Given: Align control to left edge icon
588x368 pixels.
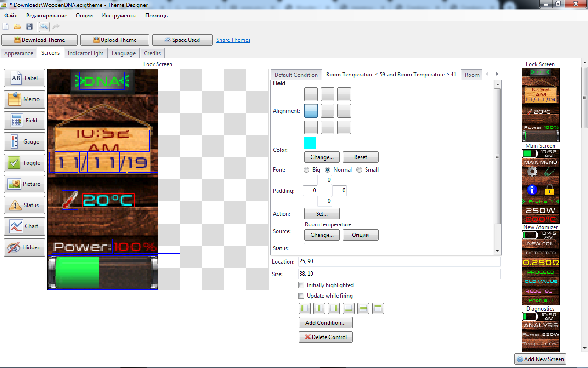Looking at the screenshot, I should click(305, 308).
